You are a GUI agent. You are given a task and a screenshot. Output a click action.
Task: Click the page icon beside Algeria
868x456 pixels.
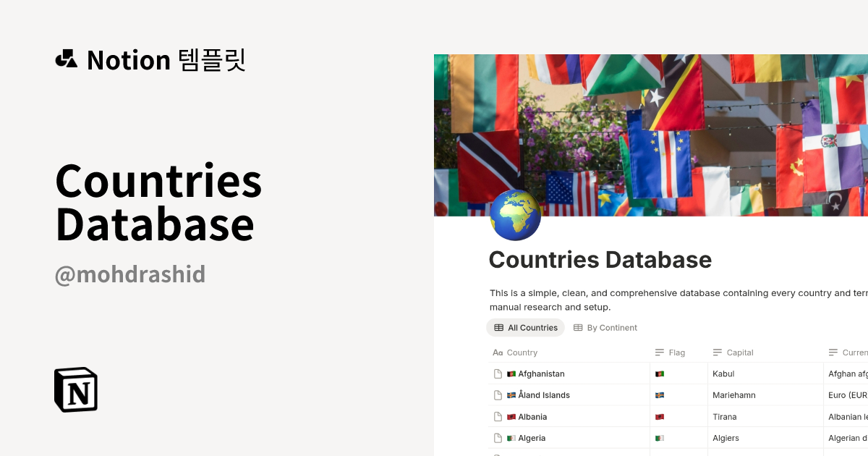(498, 438)
